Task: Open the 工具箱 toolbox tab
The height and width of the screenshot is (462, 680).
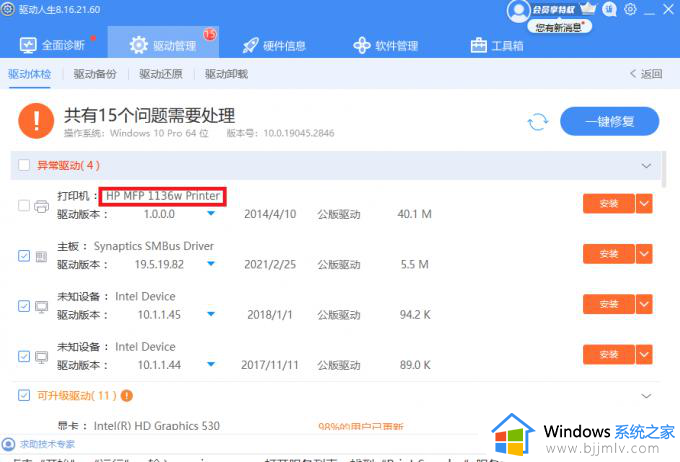Action: coord(497,45)
